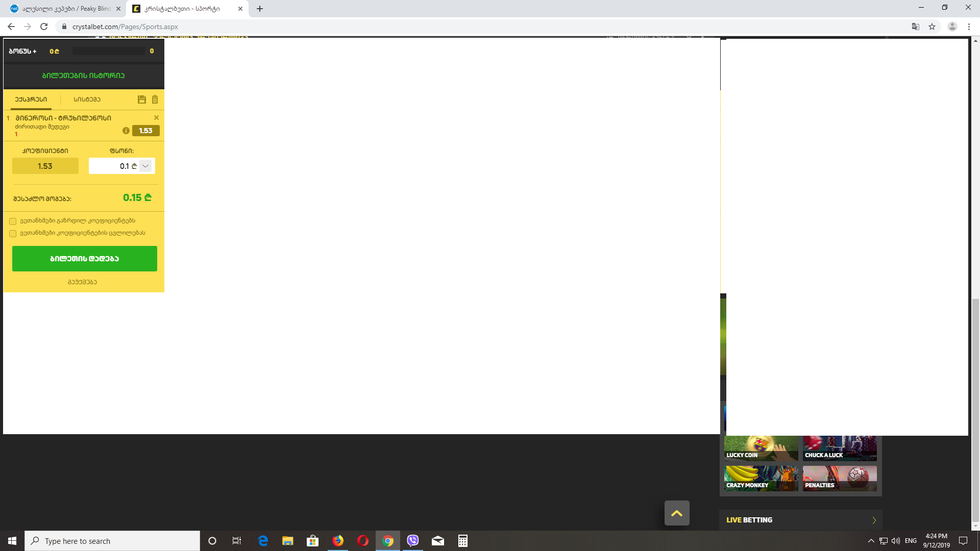Viewport: 980px width, 551px height.
Task: Open the Crazy Monkey game thumbnail
Action: [761, 479]
